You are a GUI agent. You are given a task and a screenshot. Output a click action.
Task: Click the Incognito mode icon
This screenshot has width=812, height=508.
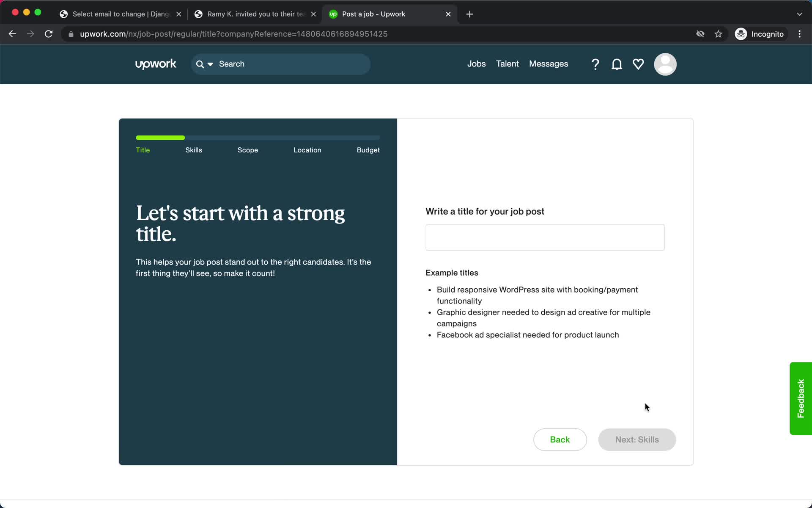[741, 34]
